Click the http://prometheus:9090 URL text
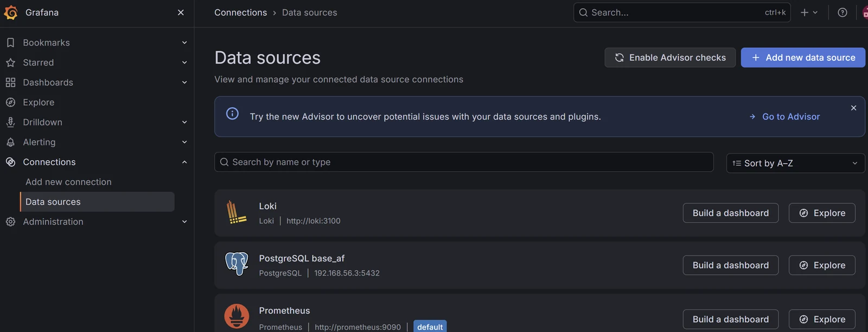This screenshot has height=332, width=868. (x=358, y=327)
